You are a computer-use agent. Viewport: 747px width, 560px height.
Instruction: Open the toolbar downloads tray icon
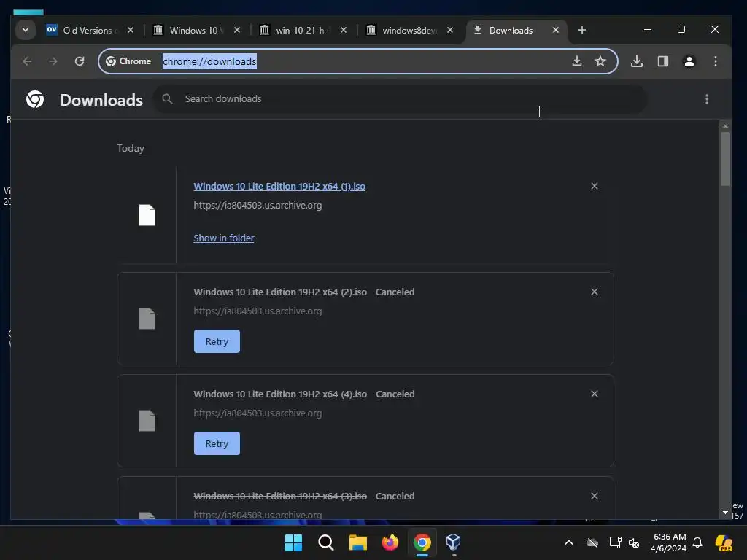point(636,61)
